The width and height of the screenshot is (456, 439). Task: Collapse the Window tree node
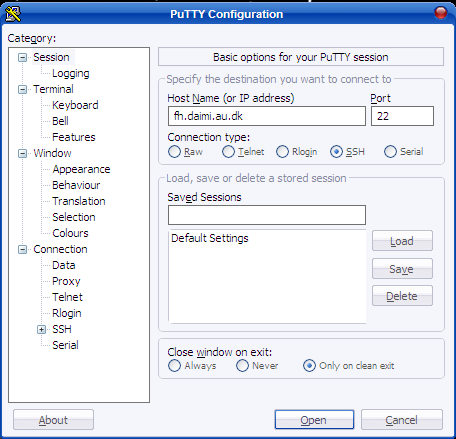(x=22, y=153)
